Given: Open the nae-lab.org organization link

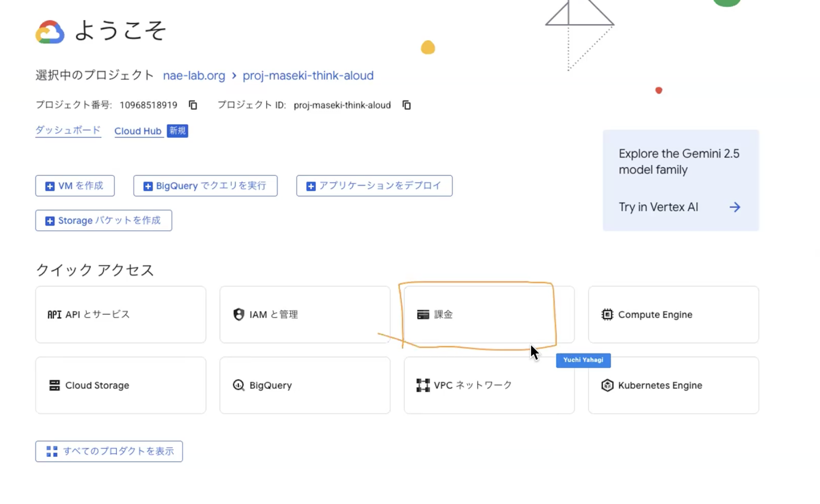Looking at the screenshot, I should (x=194, y=76).
